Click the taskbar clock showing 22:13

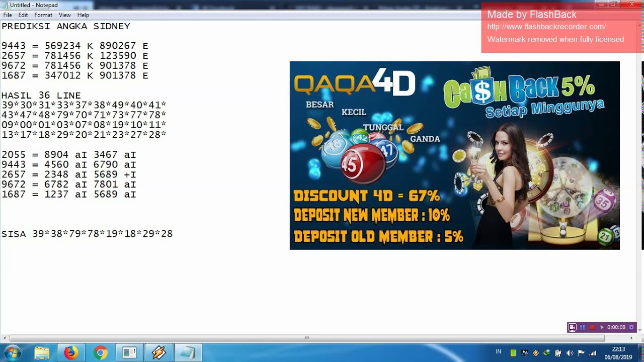tap(618, 353)
